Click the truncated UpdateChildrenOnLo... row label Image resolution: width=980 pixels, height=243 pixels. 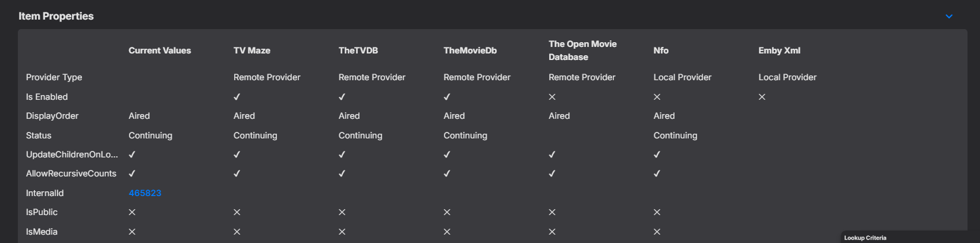72,154
